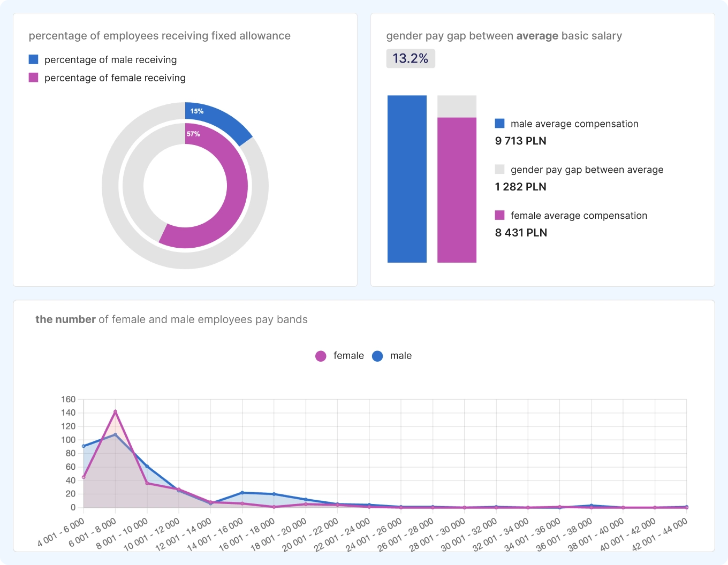Click the pay bands chart title
This screenshot has height=565, width=728.
click(x=171, y=319)
